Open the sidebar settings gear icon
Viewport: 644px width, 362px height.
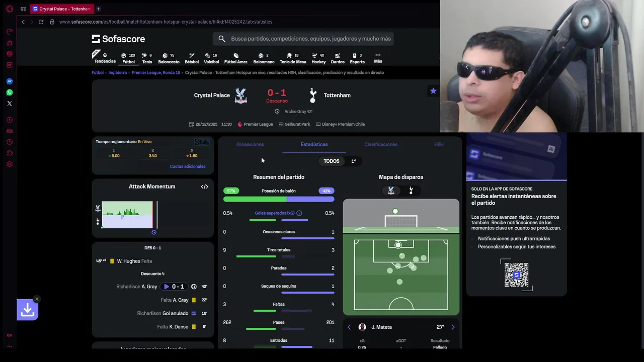[9, 164]
